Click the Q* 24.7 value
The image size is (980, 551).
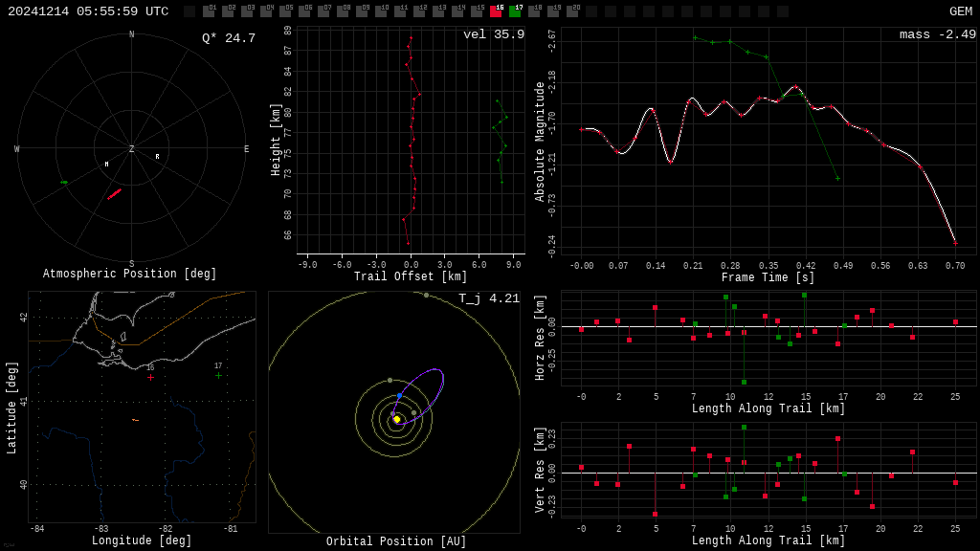tap(229, 38)
